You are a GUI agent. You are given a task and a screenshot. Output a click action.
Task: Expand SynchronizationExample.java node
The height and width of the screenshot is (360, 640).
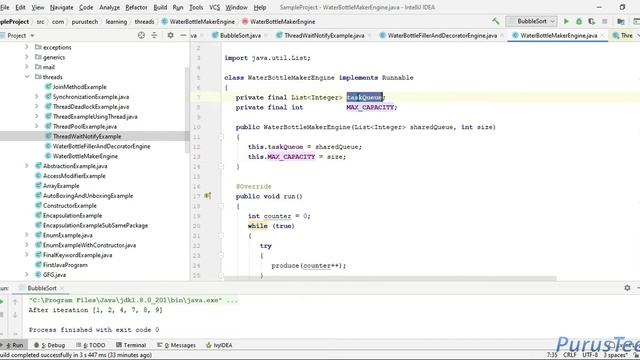37,96
